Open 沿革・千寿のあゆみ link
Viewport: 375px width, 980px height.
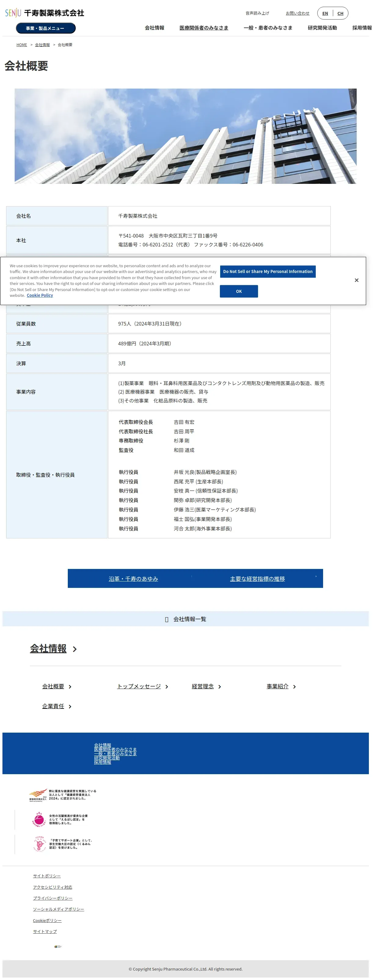133,579
